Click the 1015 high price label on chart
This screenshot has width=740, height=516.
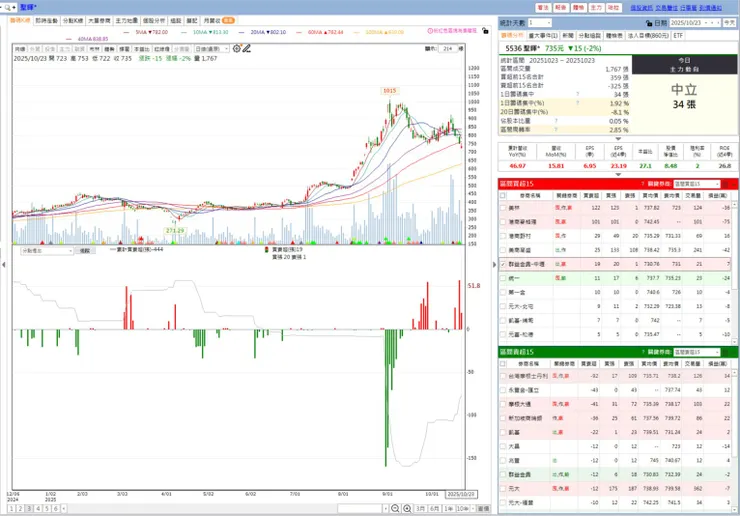point(389,91)
